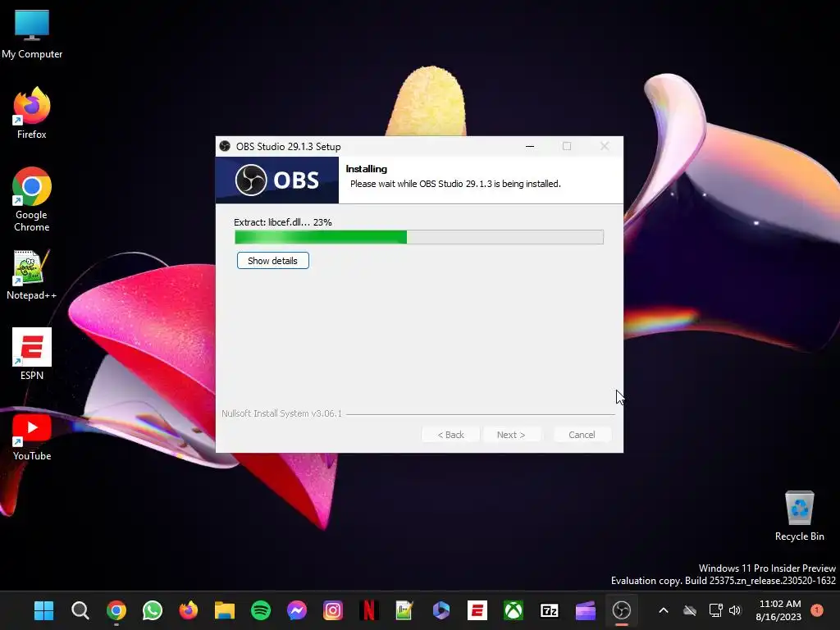The width and height of the screenshot is (840, 630).
Task: Open Spotify from the taskbar
Action: (261, 610)
